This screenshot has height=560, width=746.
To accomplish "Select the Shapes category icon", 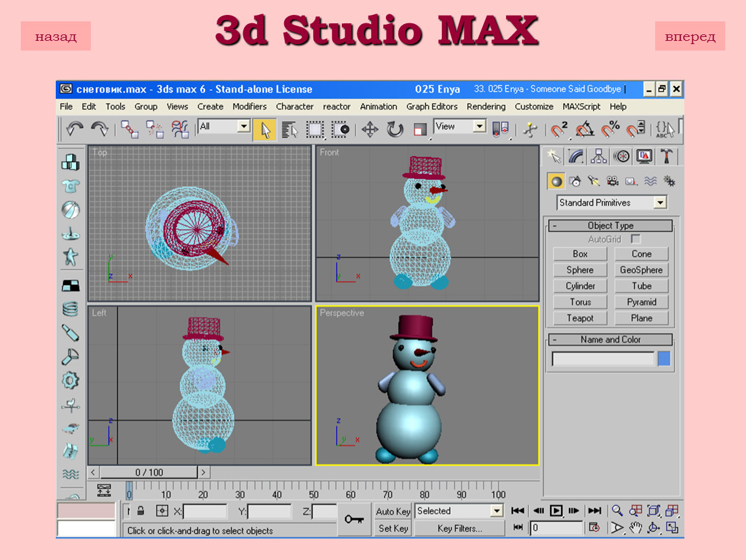I will (x=575, y=181).
